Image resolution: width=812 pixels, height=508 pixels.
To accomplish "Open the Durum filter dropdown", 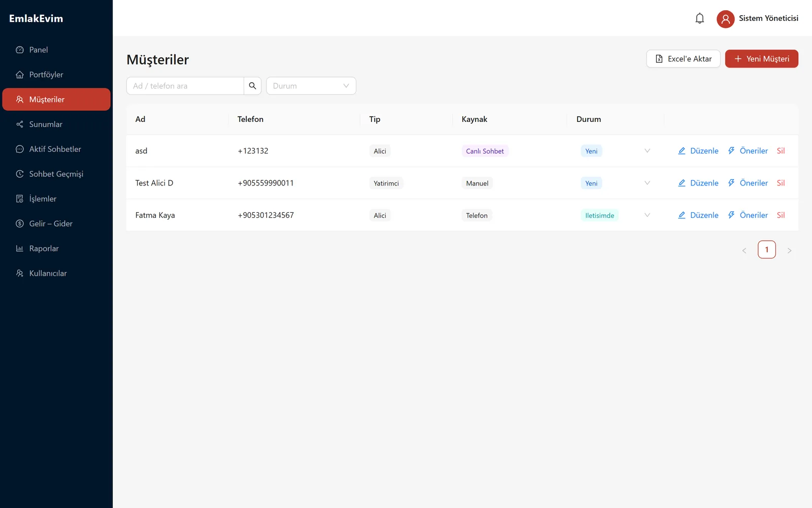I will (x=311, y=86).
